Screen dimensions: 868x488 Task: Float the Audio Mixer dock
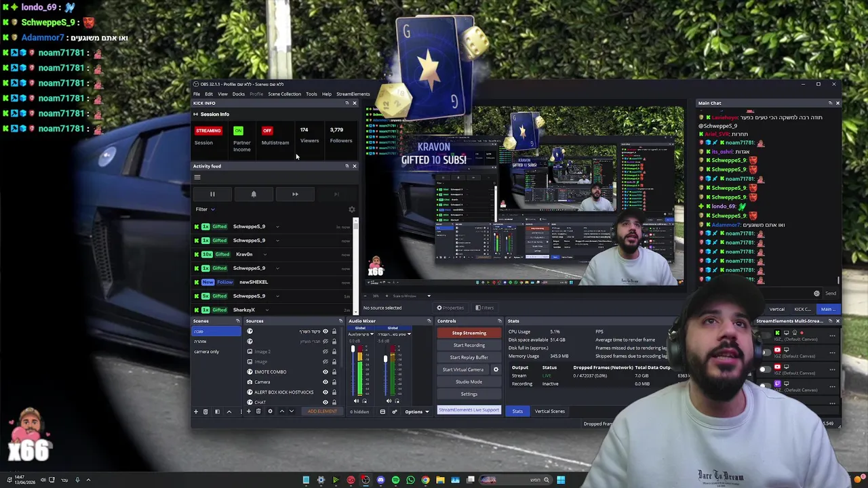tap(429, 321)
